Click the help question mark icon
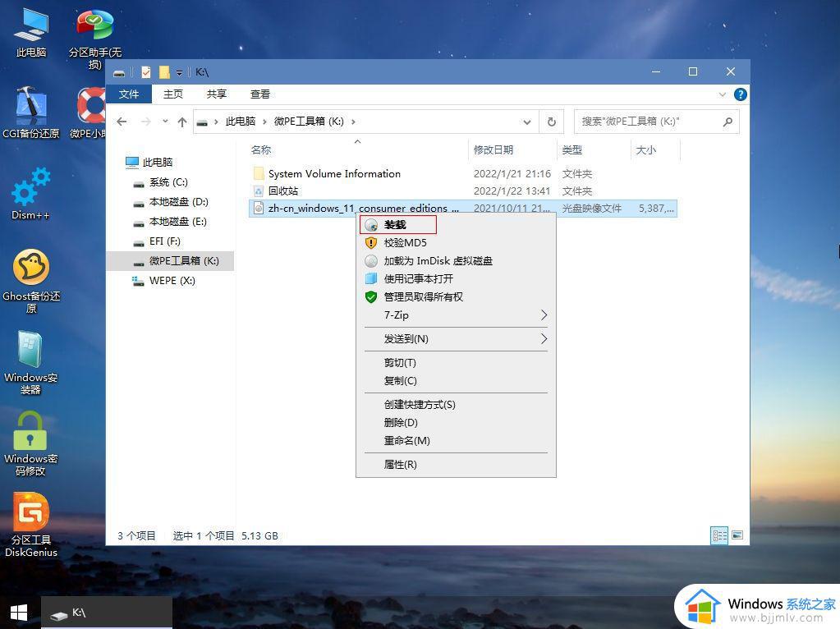Screen dimensions: 840x629 pyautogui.click(x=741, y=94)
